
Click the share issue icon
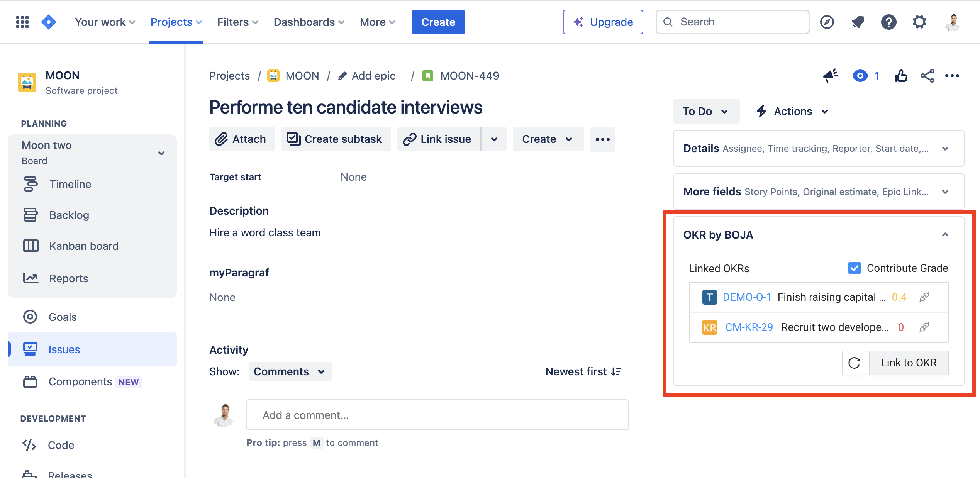(x=927, y=76)
